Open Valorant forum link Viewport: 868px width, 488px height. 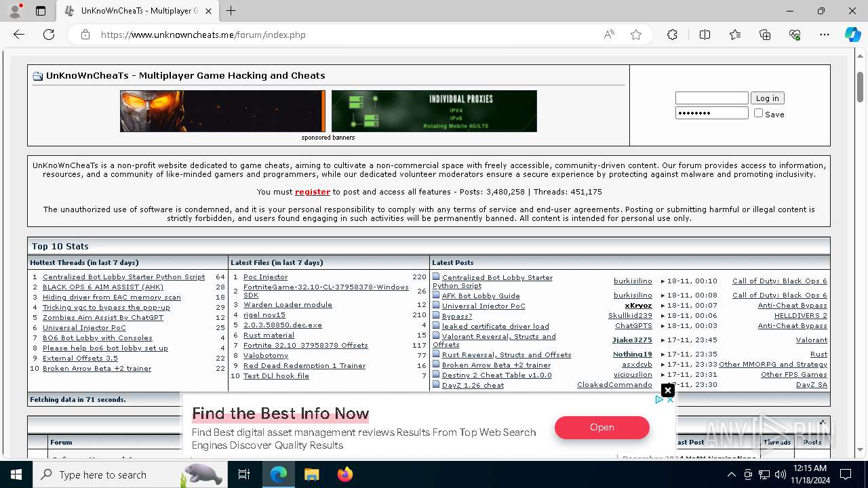click(812, 340)
